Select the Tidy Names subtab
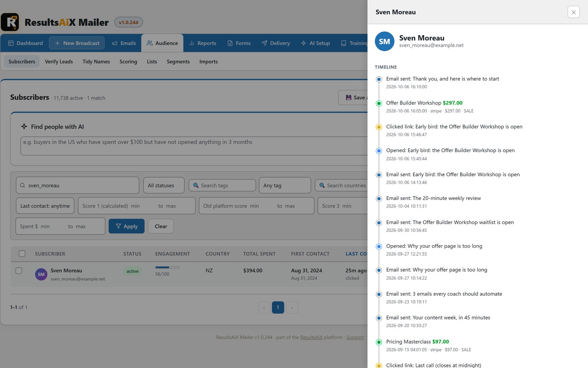 tap(96, 61)
